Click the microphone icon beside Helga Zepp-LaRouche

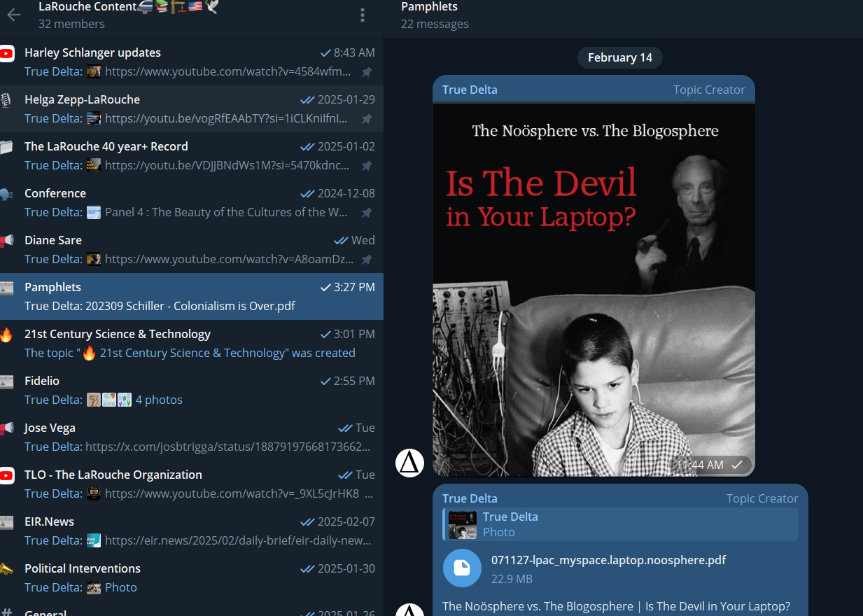point(6,100)
